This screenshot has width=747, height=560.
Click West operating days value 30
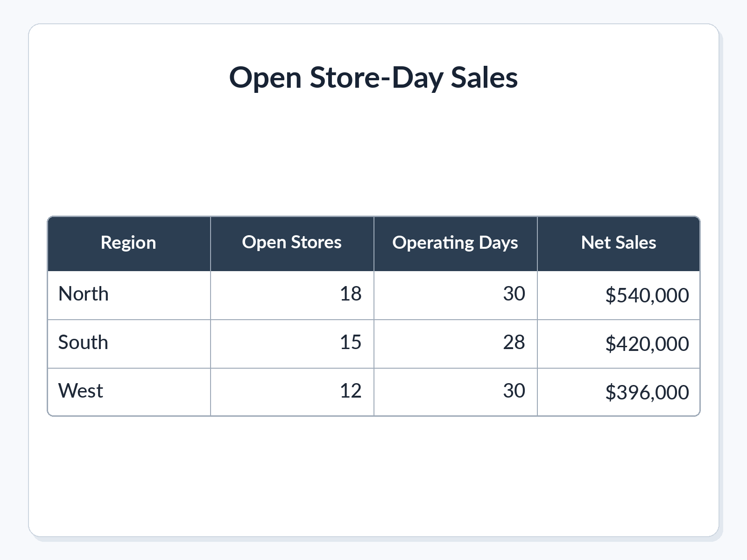[456, 392]
